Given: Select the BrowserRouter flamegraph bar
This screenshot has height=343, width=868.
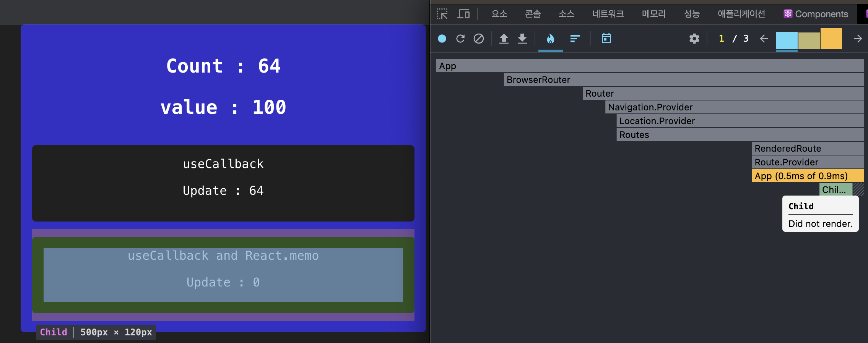Looking at the screenshot, I should tap(684, 79).
